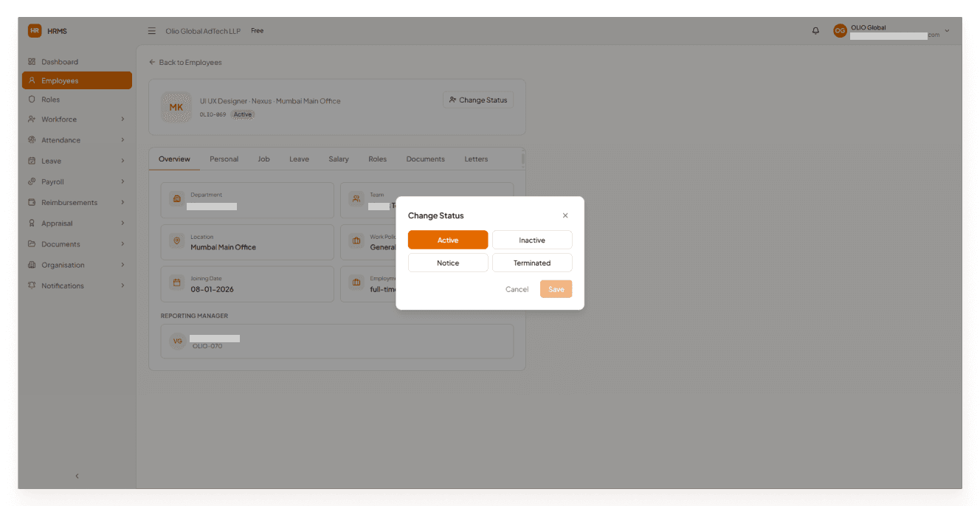Save the status change
The width and height of the screenshot is (980, 506).
pyautogui.click(x=556, y=289)
